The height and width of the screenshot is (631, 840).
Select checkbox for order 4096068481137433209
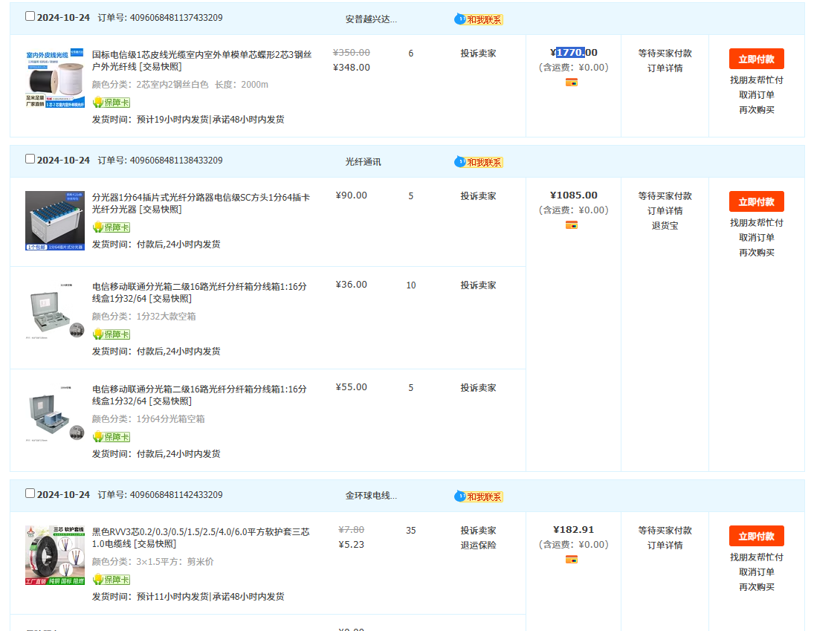30,16
